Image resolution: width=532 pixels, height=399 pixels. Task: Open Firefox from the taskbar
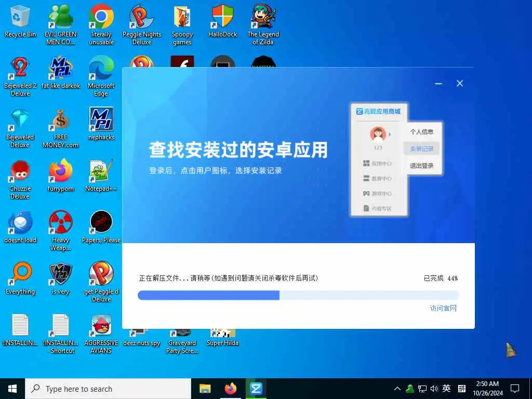[x=231, y=389]
